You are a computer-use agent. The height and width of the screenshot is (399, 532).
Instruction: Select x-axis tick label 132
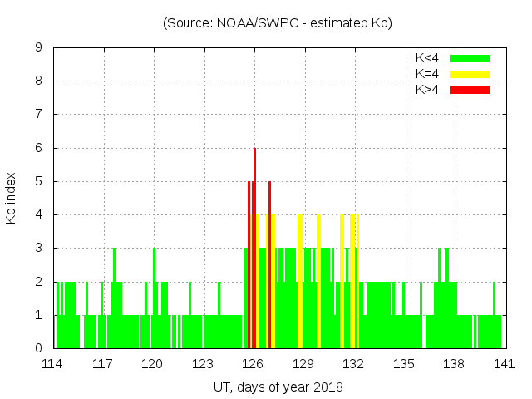(x=353, y=363)
